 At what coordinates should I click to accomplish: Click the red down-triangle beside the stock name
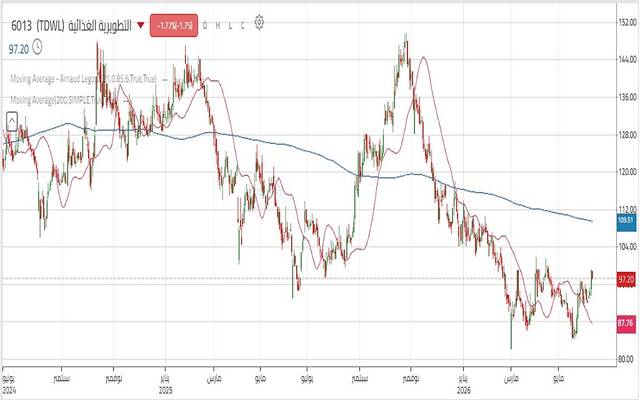pos(141,25)
